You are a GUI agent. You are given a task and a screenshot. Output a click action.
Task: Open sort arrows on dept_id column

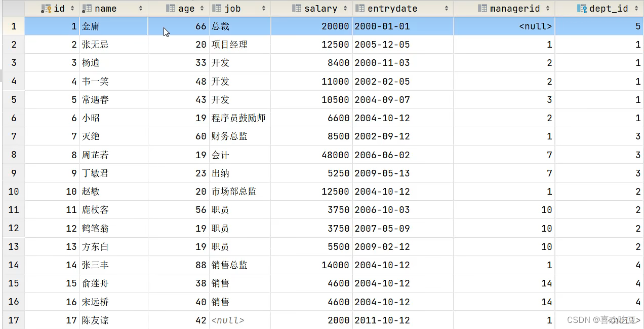point(635,9)
